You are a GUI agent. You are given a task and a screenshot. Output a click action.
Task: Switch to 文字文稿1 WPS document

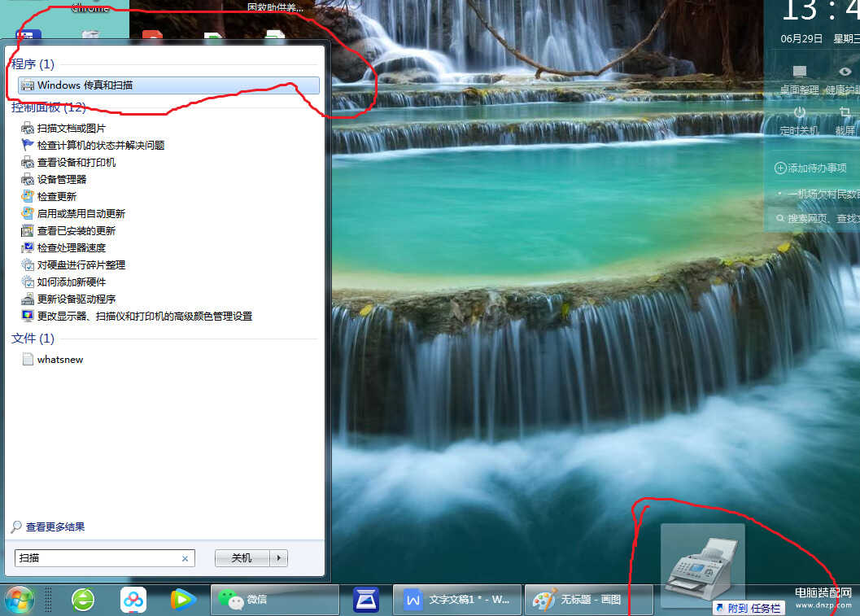click(457, 601)
